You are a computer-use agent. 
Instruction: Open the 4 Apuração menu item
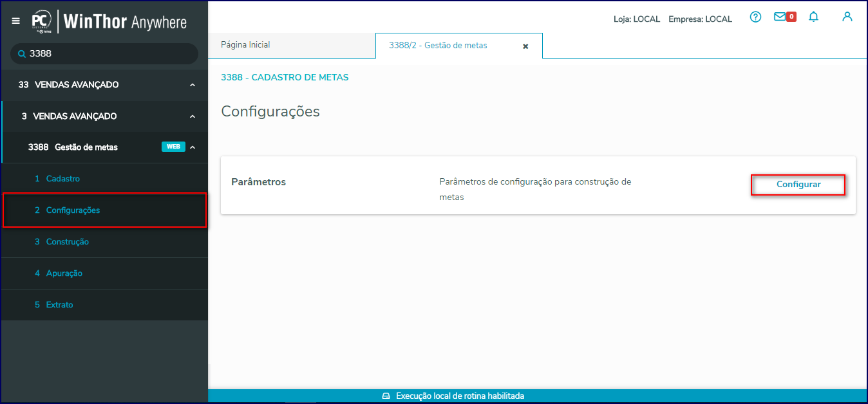click(104, 273)
